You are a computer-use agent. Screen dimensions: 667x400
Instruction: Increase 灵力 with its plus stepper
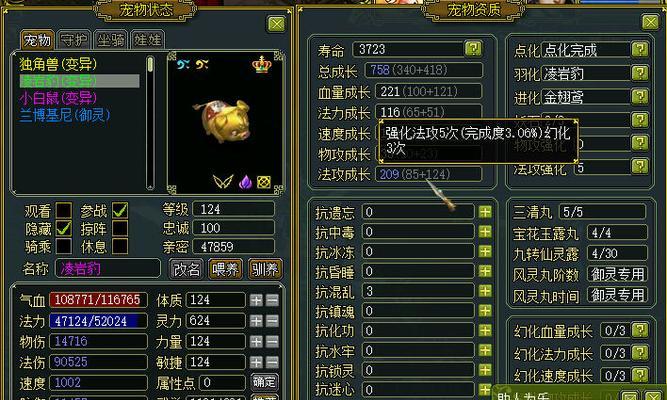point(256,321)
